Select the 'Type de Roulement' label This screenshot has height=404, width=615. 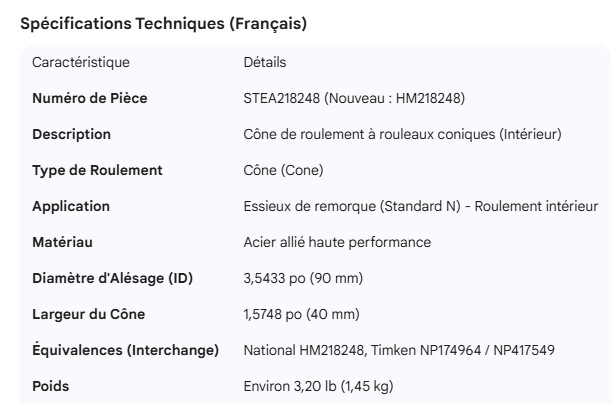97,170
